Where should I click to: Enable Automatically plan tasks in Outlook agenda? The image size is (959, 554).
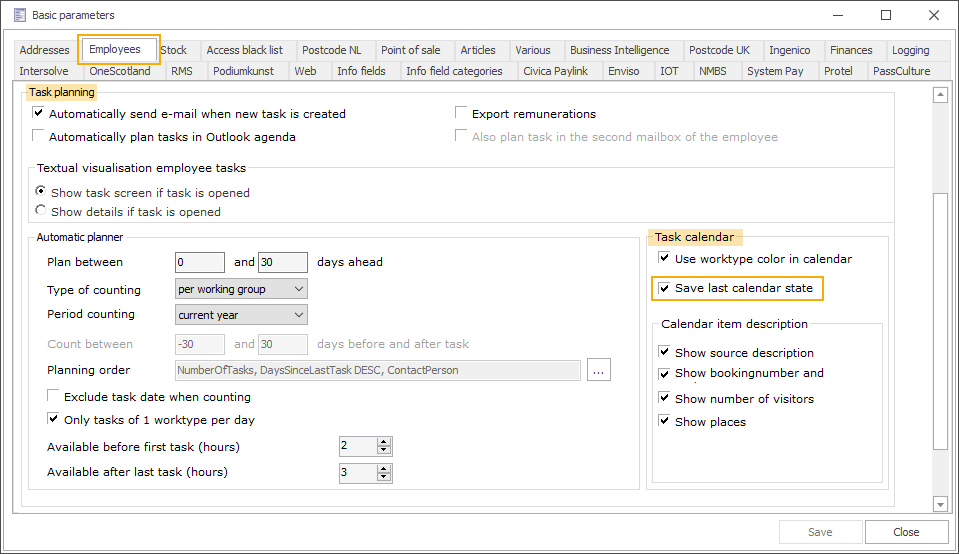click(39, 137)
